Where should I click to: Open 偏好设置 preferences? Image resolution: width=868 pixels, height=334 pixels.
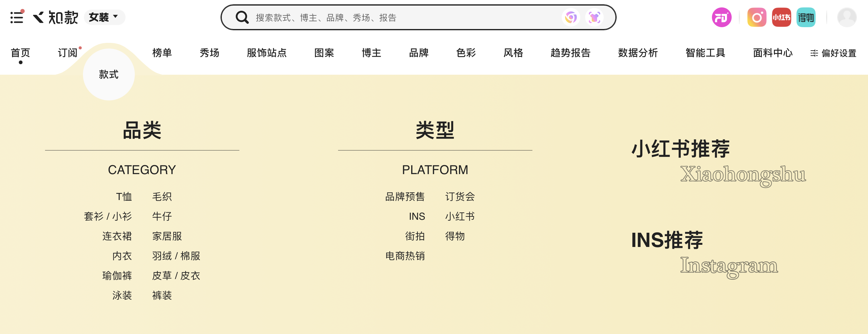point(833,53)
